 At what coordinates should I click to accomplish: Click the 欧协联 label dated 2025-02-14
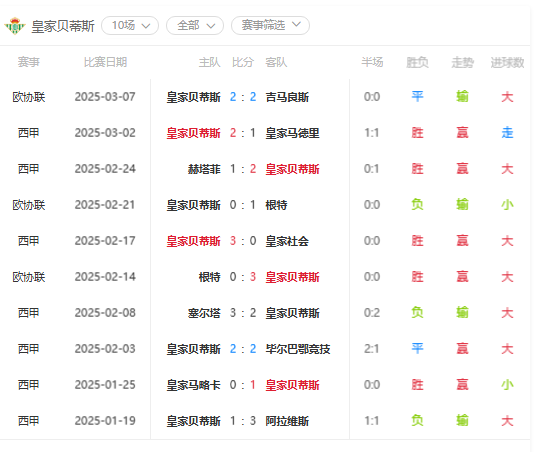29,277
